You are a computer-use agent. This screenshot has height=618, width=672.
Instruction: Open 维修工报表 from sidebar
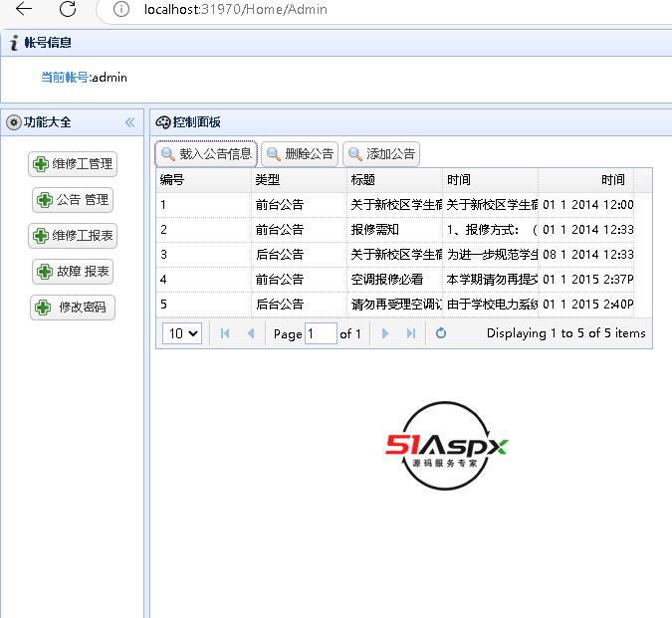pyautogui.click(x=73, y=236)
